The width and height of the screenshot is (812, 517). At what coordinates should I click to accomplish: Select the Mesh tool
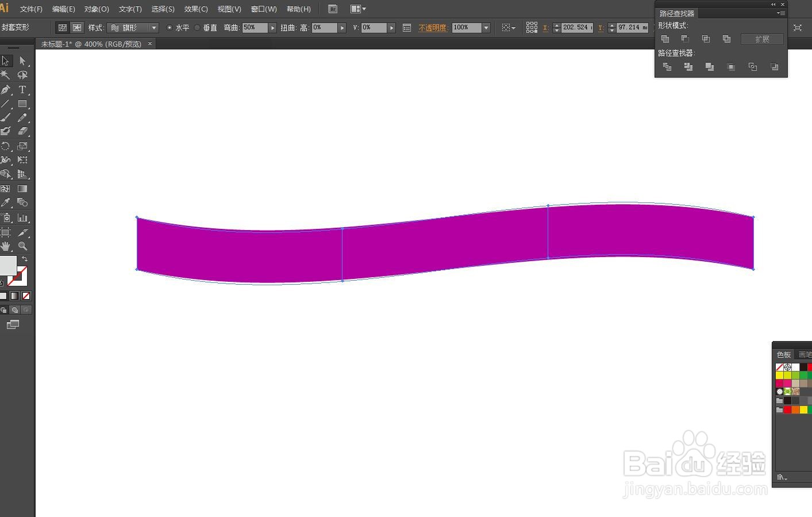tap(6, 189)
